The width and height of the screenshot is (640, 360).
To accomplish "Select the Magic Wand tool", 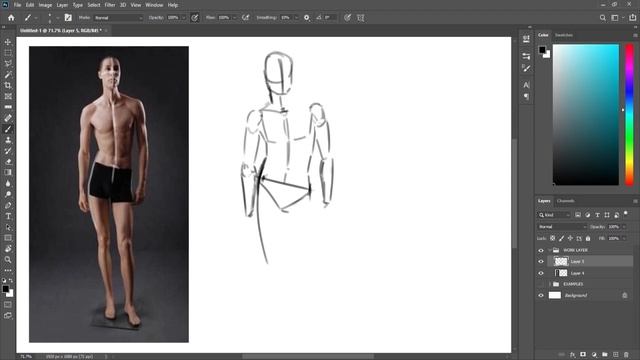I will pyautogui.click(x=8, y=75).
